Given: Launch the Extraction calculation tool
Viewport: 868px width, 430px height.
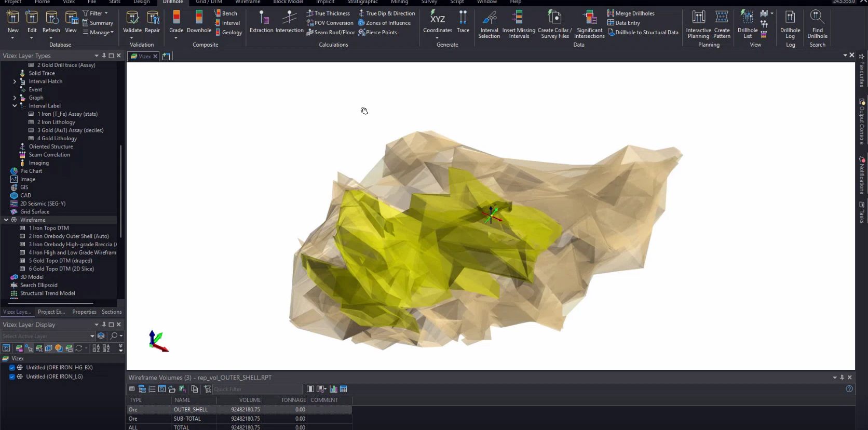Looking at the screenshot, I should click(262, 22).
